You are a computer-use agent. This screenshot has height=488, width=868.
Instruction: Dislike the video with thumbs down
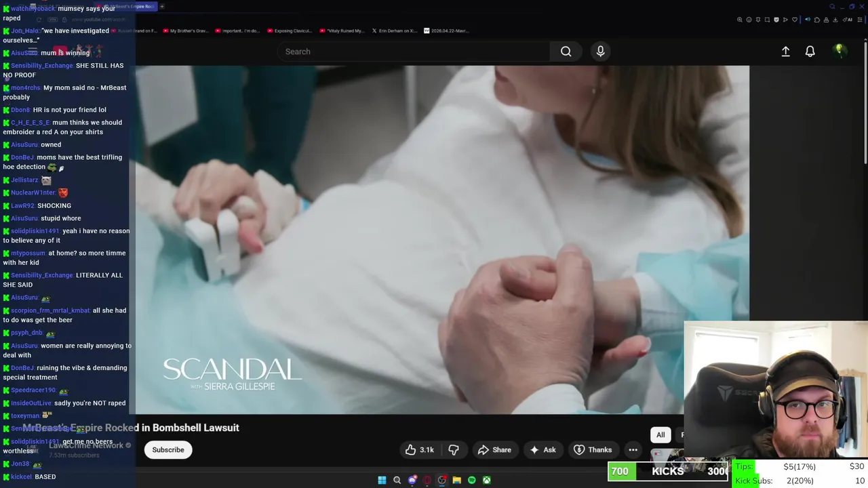[x=453, y=449]
